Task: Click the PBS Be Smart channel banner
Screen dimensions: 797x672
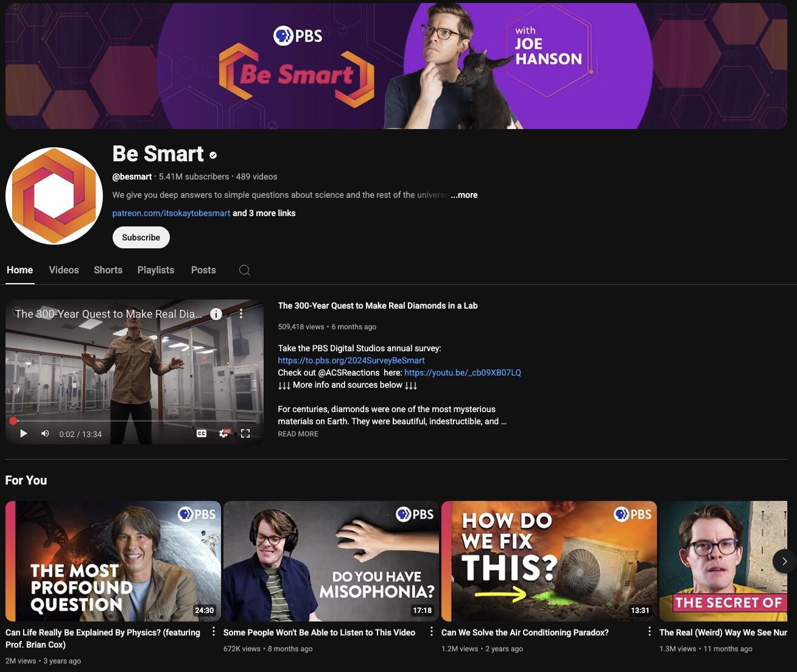Action: (x=396, y=66)
